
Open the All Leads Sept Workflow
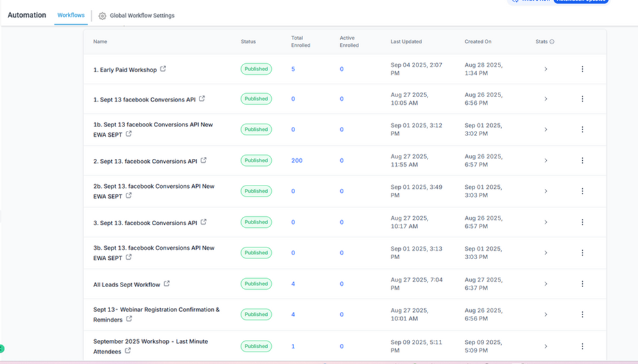126,285
